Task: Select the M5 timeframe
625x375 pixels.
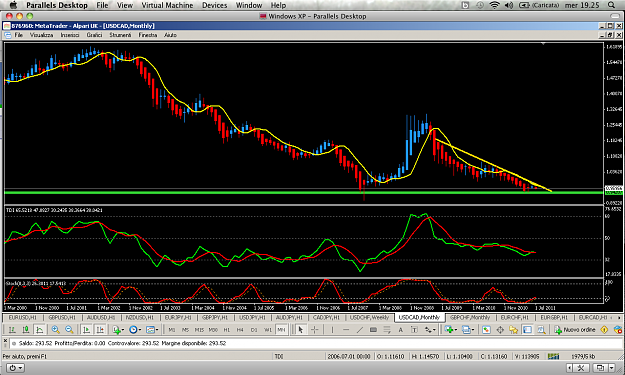Action: click(x=185, y=330)
